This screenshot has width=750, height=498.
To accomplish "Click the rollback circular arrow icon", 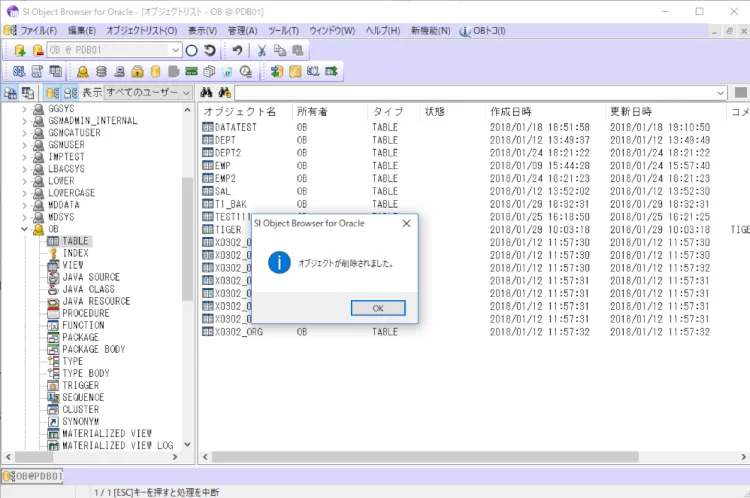I will 210,50.
